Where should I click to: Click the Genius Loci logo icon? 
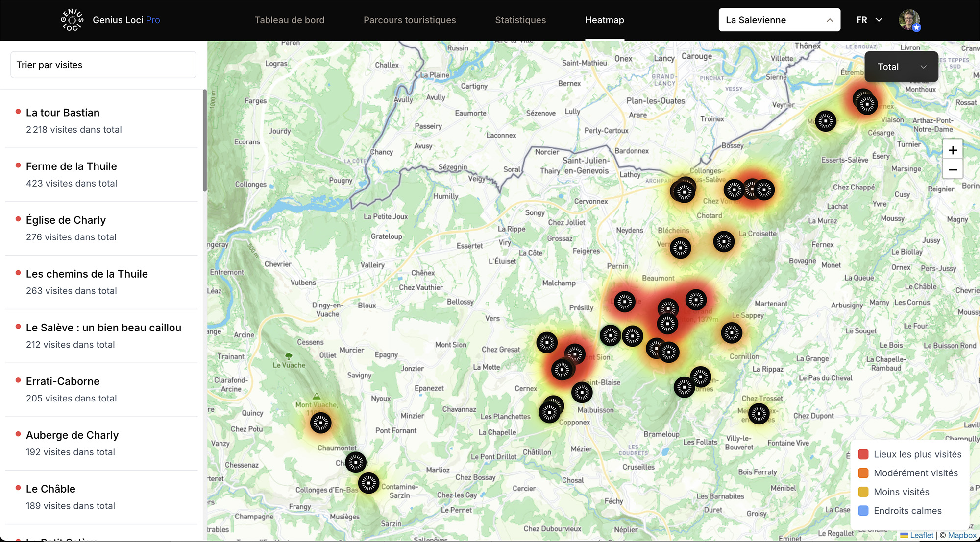click(72, 20)
